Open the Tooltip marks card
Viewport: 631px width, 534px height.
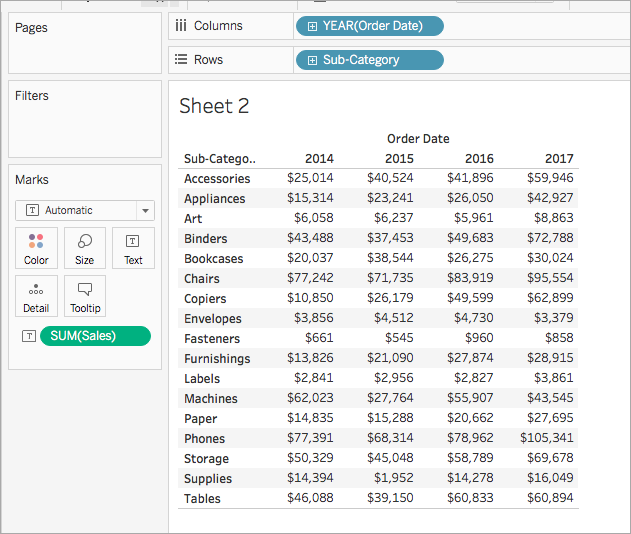tap(85, 296)
